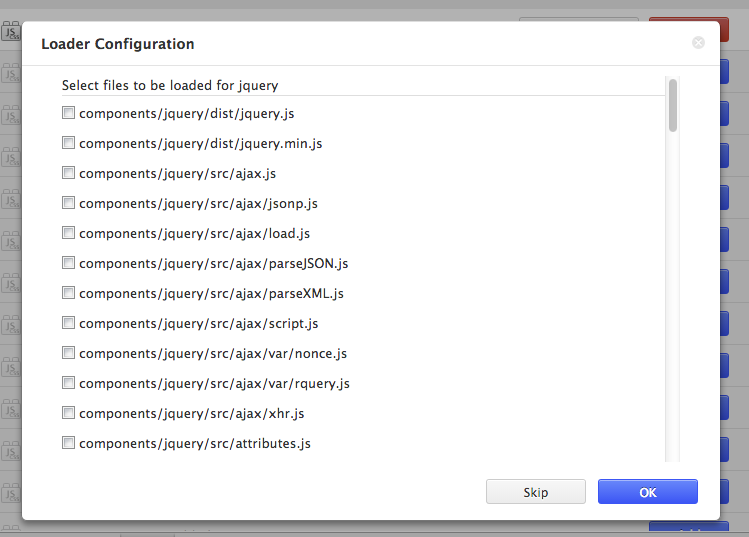Image resolution: width=749 pixels, height=537 pixels.
Task: Check the components/jquery/dist/jquery.js checkbox
Action: tap(68, 113)
